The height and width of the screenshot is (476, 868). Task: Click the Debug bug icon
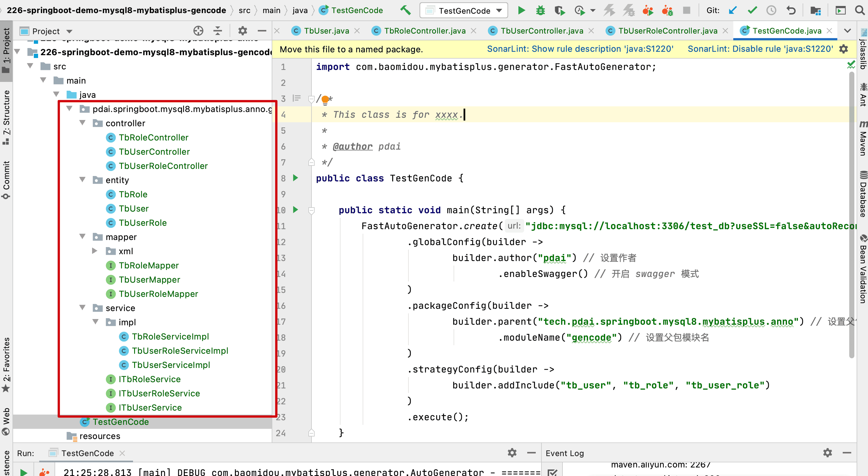pos(540,11)
